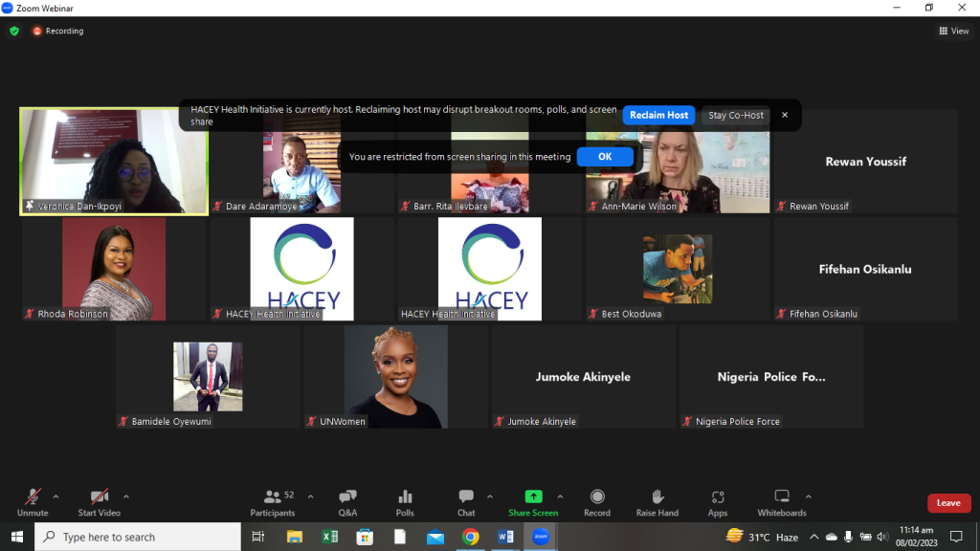The height and width of the screenshot is (551, 980).
Task: Show hidden system tray icons
Action: click(x=813, y=537)
